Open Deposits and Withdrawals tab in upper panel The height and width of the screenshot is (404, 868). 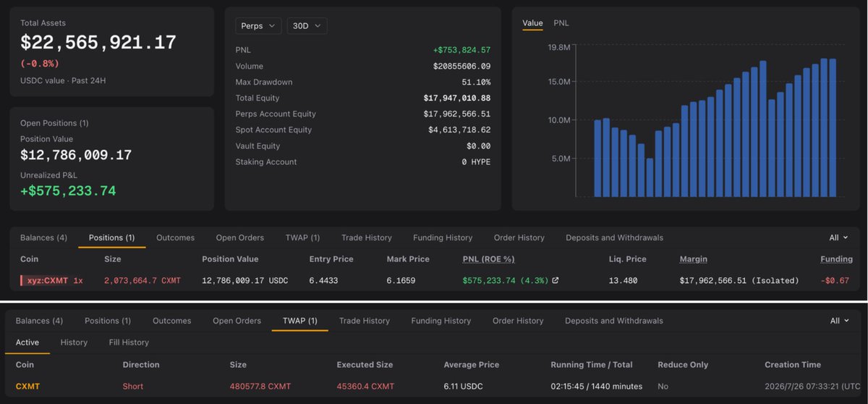coord(614,237)
